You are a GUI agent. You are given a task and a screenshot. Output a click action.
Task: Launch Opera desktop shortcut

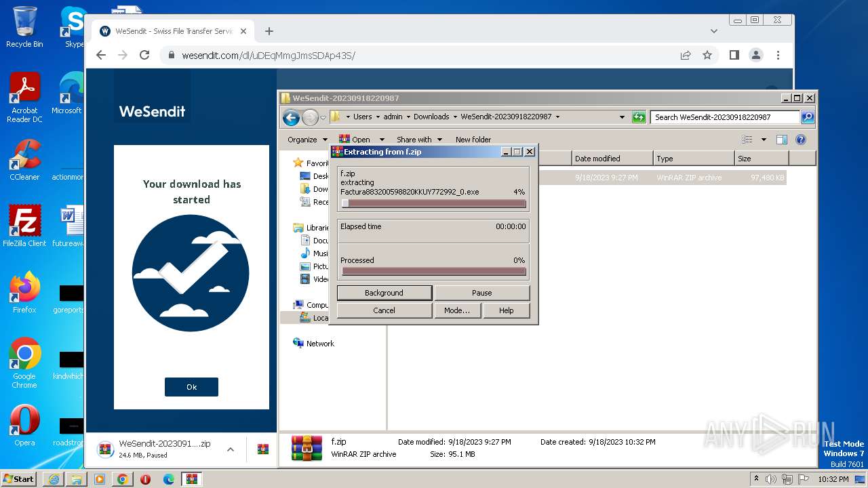[x=25, y=426]
